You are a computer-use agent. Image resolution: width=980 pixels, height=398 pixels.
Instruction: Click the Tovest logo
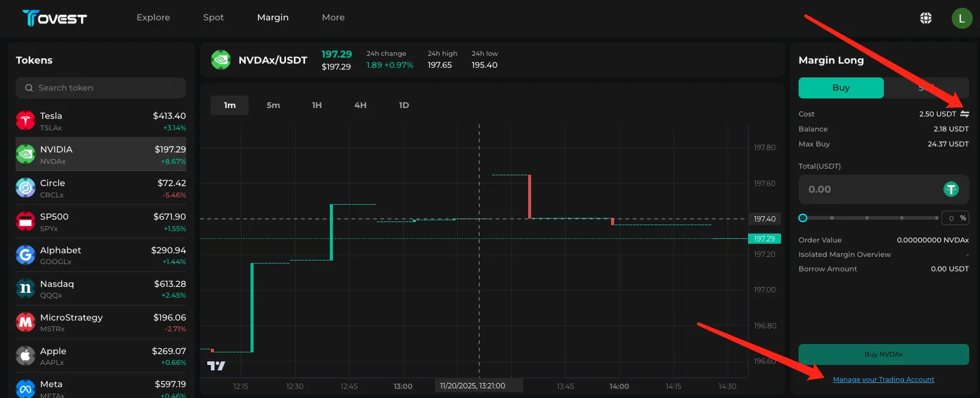(55, 18)
